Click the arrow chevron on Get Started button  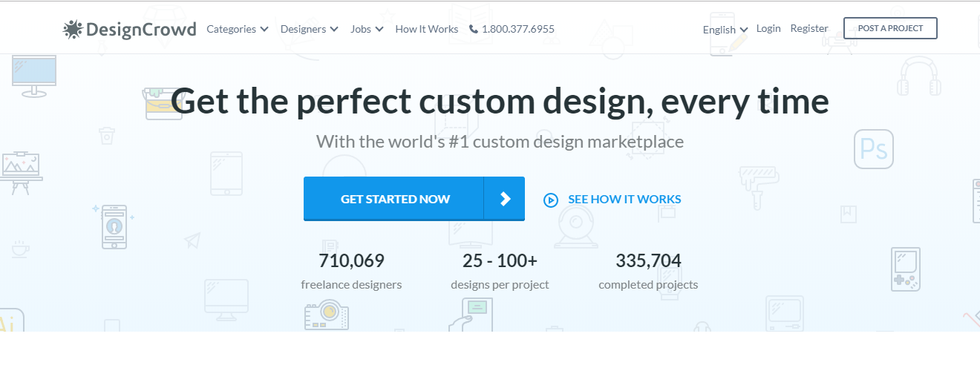(x=505, y=199)
